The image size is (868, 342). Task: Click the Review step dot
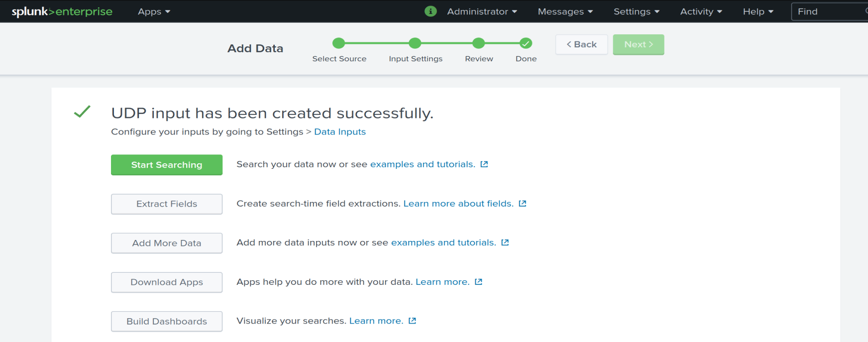479,43
